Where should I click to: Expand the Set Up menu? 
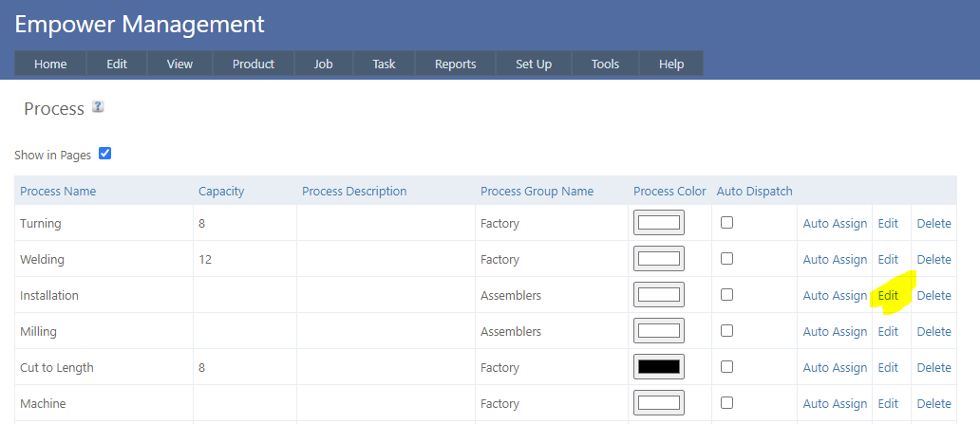pos(533,64)
